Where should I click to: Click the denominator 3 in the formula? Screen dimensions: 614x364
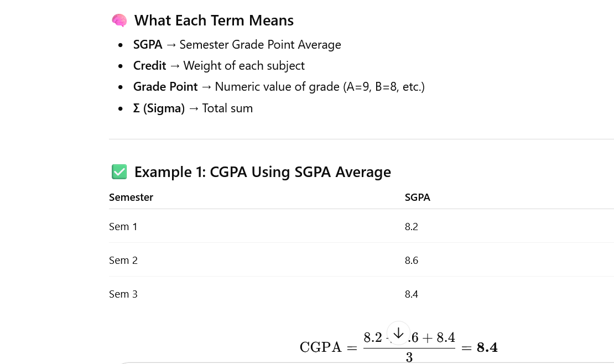pos(409,357)
